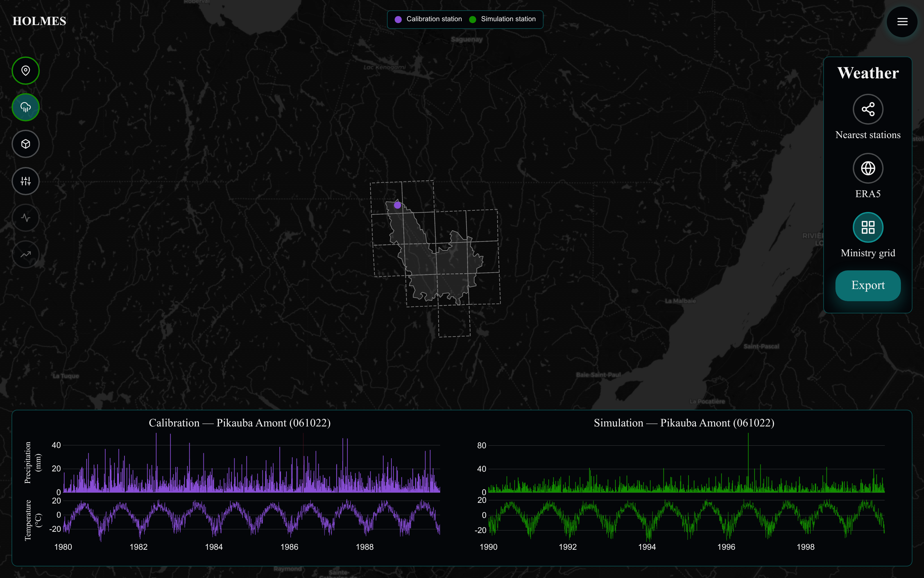Image resolution: width=924 pixels, height=578 pixels.
Task: Click the Lac Kénogami map label
Action: tap(384, 67)
